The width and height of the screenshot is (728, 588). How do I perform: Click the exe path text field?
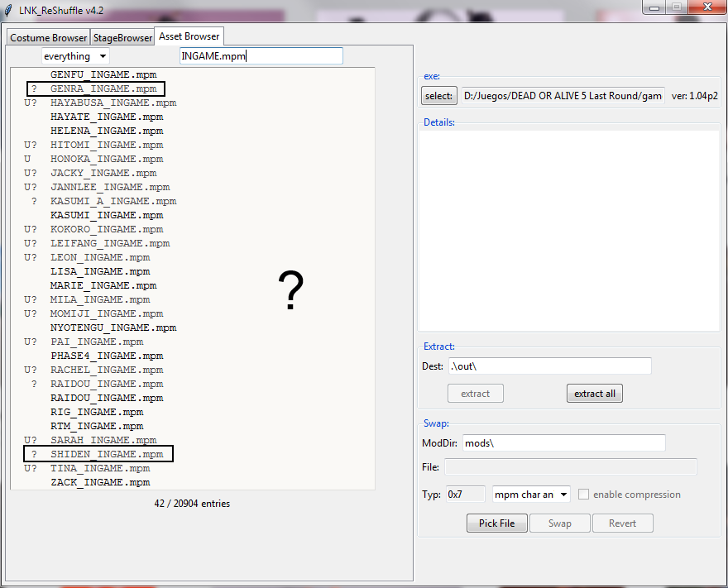point(563,96)
